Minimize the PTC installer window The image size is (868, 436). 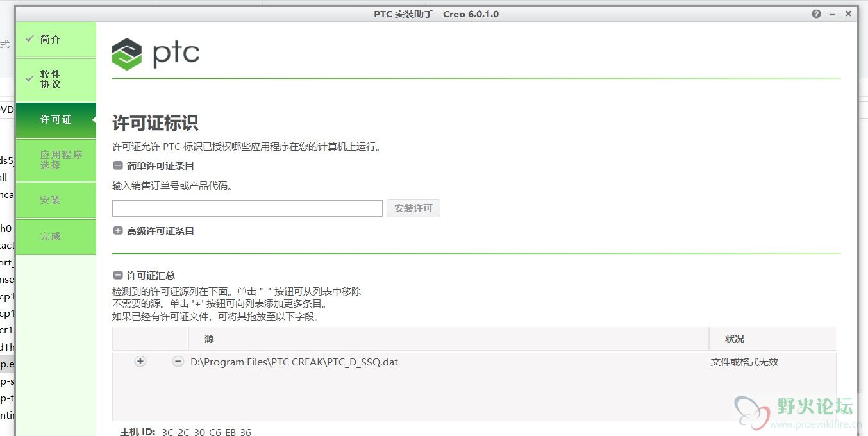tap(832, 14)
